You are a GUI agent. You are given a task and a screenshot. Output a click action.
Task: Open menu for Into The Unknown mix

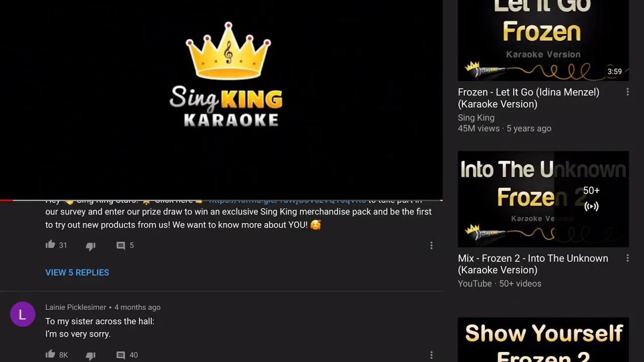627,258
